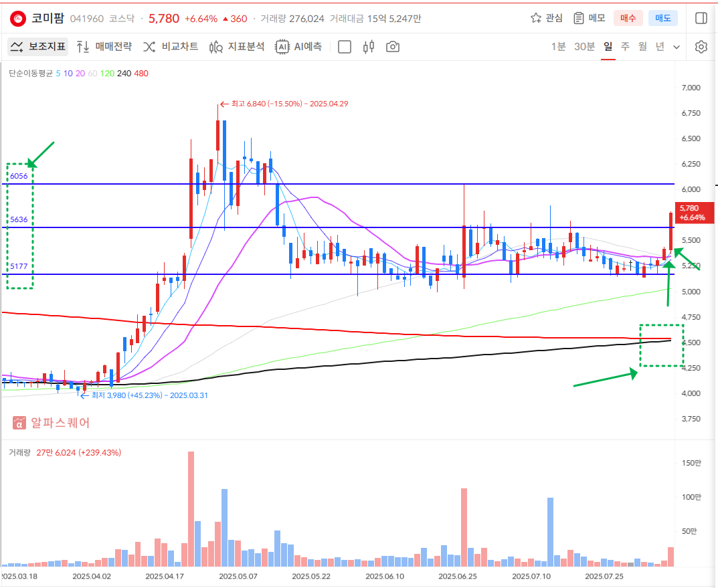Screen dimensions: 718x588
Task: Click the 관심 watchlist label
Action: coord(554,18)
